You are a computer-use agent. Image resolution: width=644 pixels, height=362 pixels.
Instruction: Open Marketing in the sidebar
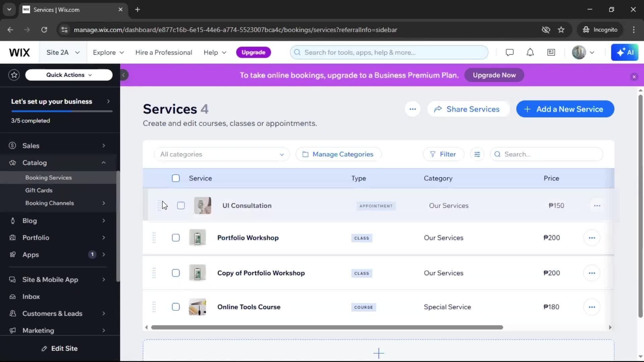click(59, 330)
